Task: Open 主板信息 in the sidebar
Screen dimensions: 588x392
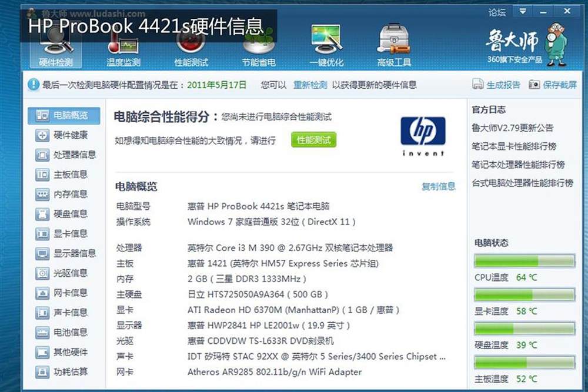Action: tap(62, 175)
